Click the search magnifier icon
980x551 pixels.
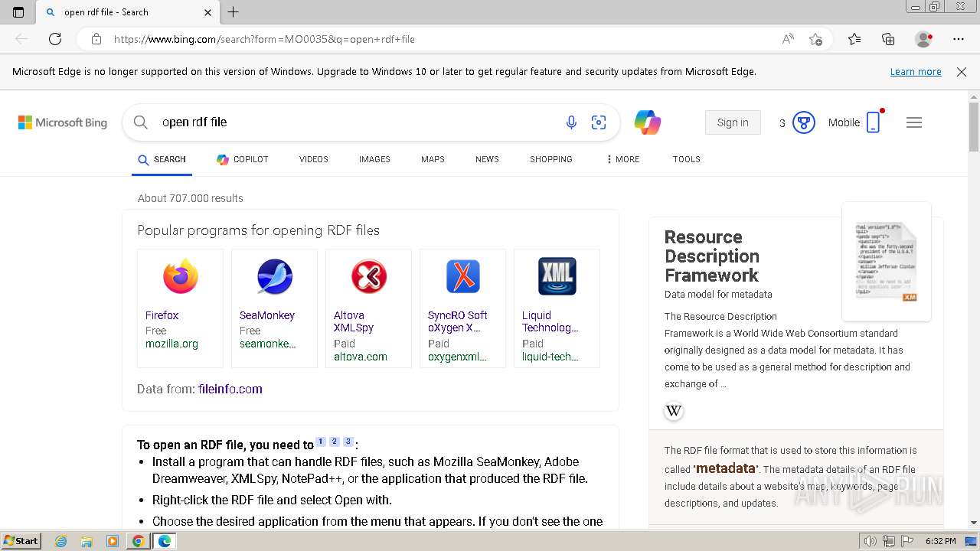click(140, 122)
